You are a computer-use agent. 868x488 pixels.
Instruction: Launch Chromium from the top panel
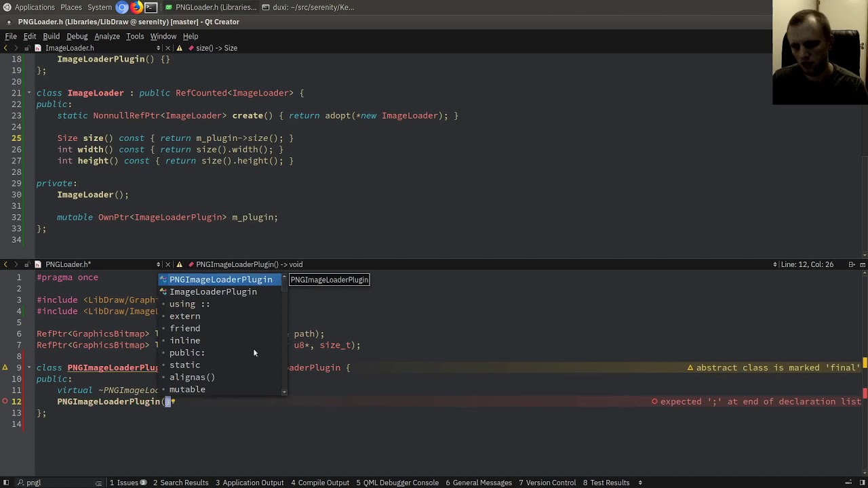click(122, 7)
